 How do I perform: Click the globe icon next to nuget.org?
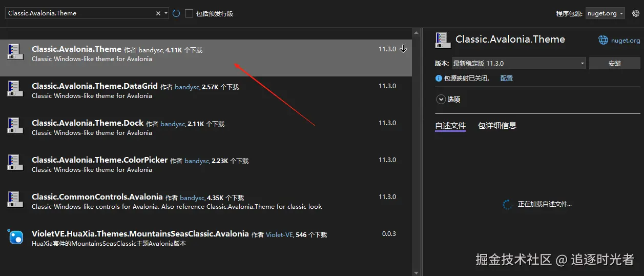[x=603, y=40]
